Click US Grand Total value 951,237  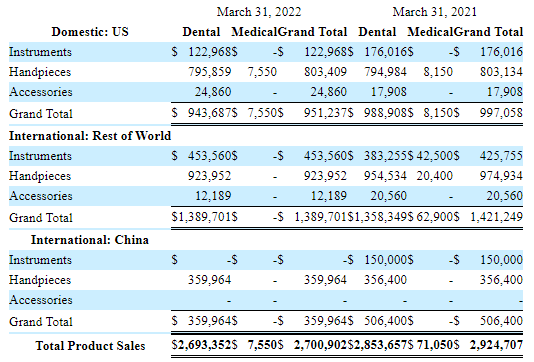[325, 113]
